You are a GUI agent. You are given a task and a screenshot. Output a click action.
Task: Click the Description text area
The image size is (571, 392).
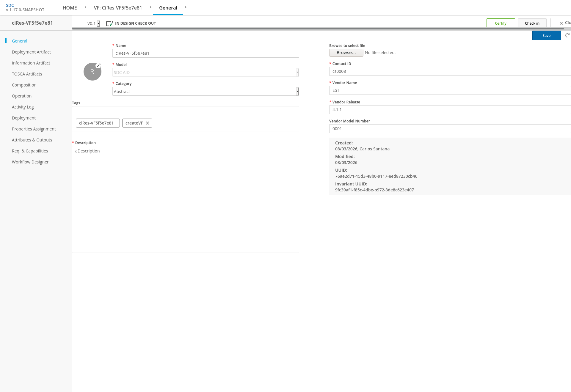tap(185, 199)
